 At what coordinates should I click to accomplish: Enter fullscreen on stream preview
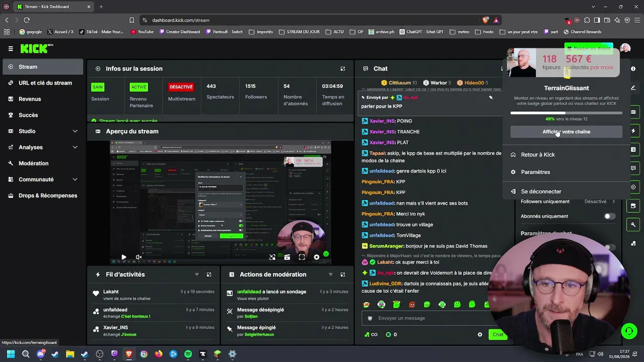coord(302,257)
